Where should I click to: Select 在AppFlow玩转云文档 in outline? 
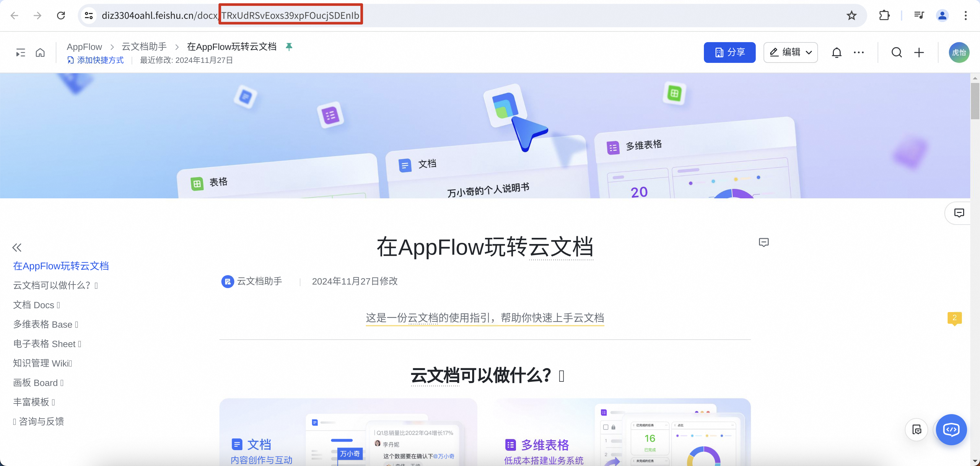point(61,266)
